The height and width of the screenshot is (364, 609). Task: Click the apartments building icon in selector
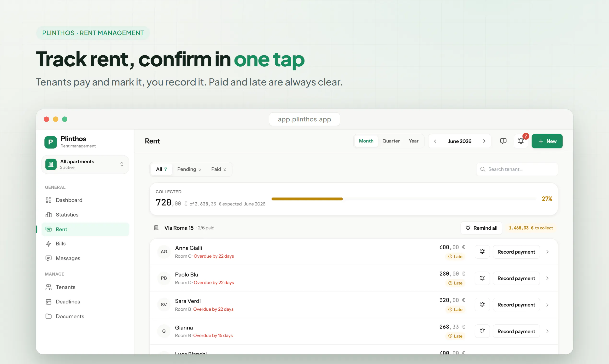tap(51, 164)
